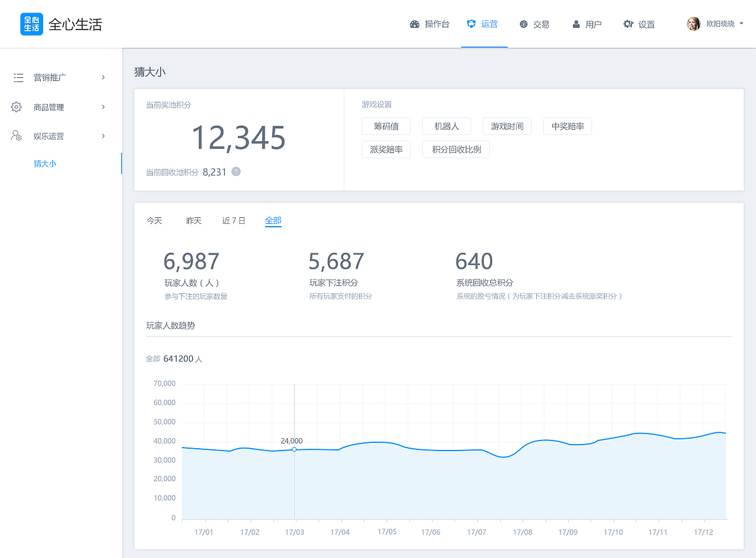Viewport: 756px width, 558px height.
Task: Click the 设置 gear icon in the top nav
Action: coord(628,24)
